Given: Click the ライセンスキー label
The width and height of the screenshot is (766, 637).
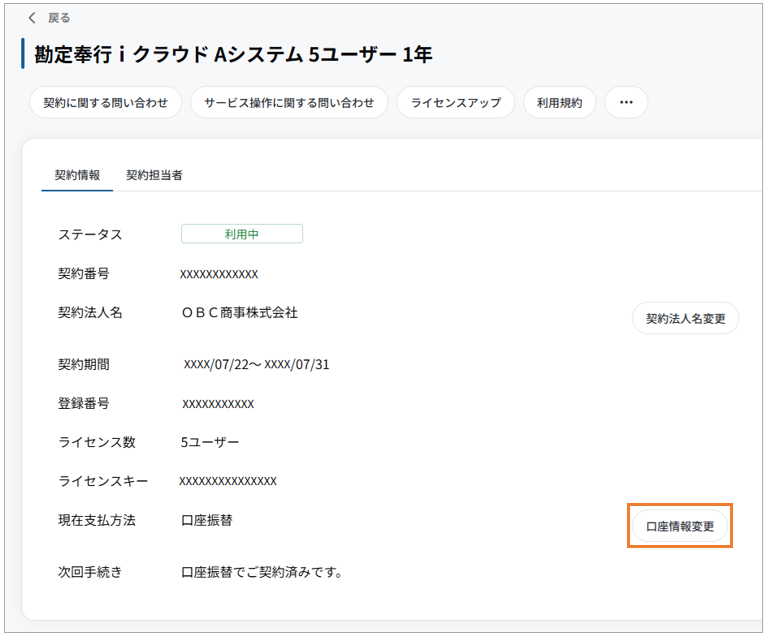Looking at the screenshot, I should [x=103, y=481].
